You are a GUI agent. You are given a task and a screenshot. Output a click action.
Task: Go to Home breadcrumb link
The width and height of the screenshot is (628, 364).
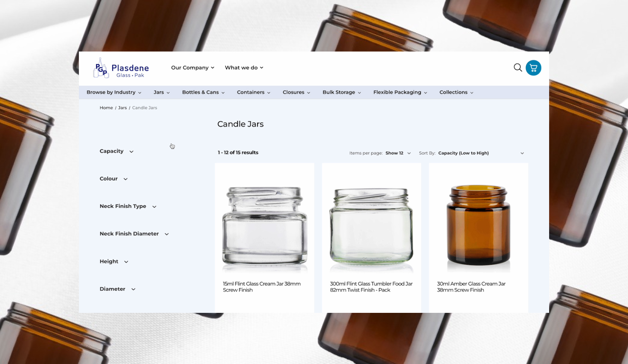coord(106,108)
